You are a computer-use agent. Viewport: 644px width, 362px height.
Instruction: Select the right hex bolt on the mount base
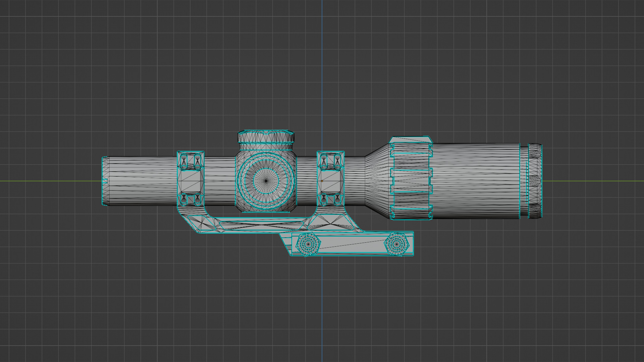[397, 244]
